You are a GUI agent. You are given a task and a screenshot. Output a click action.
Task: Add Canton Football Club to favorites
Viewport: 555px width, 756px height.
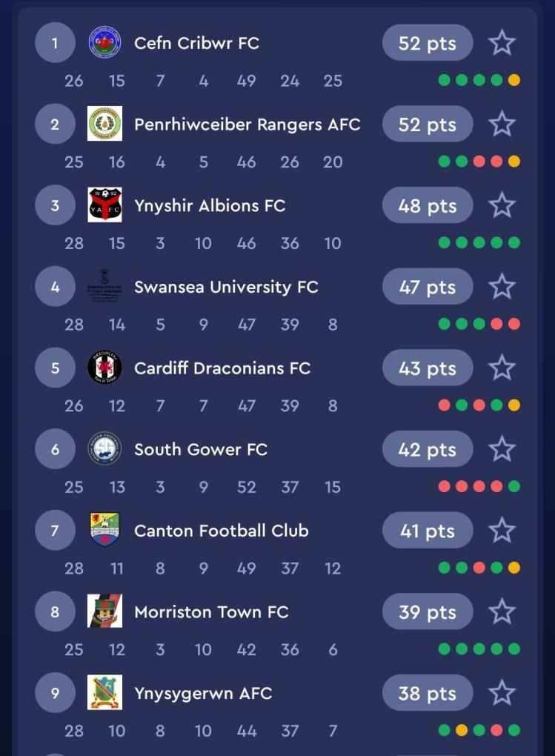(x=502, y=530)
